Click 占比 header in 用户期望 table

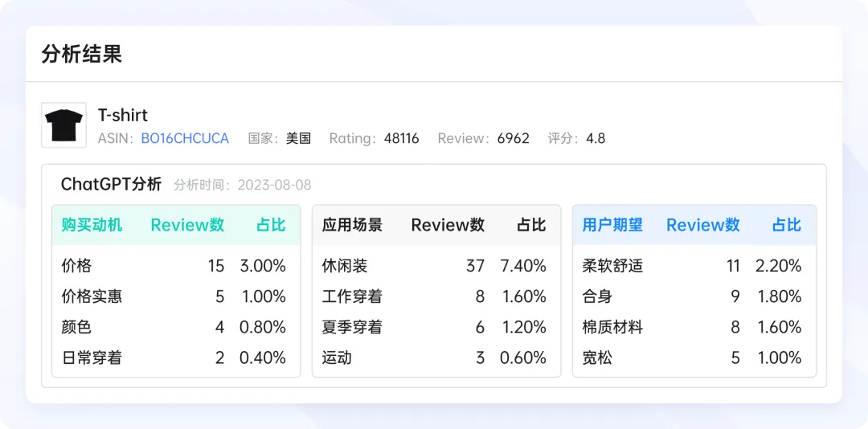[787, 225]
